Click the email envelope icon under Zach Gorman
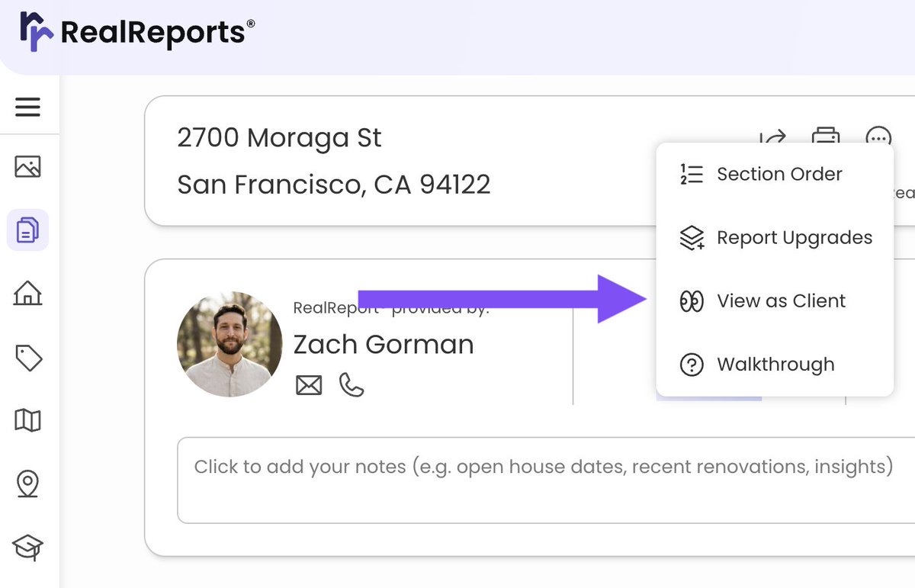This screenshot has width=915, height=588. point(309,385)
